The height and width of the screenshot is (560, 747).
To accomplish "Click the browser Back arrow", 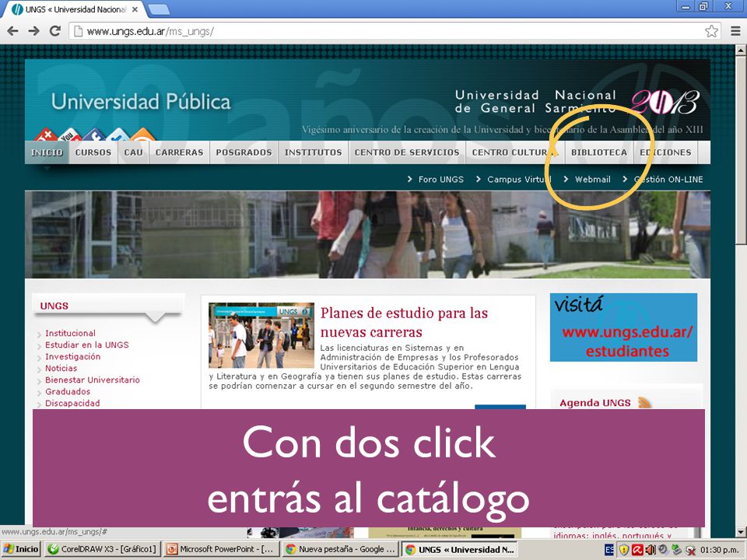I will (13, 31).
